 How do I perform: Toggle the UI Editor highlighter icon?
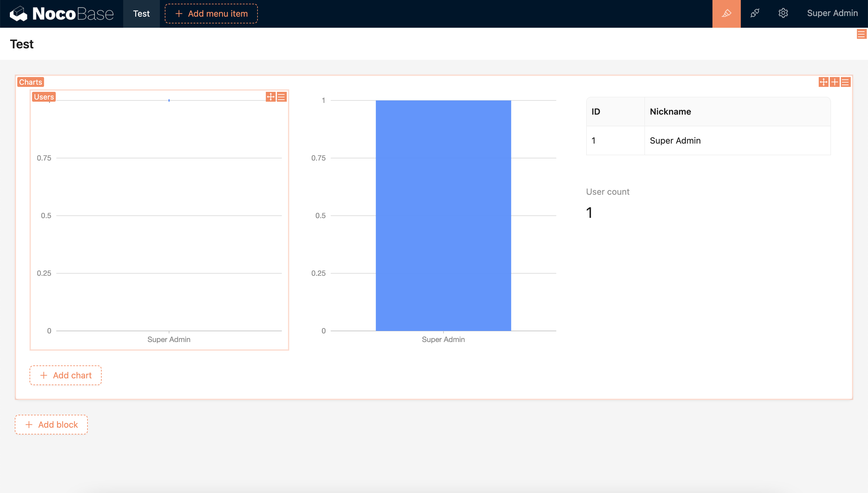tap(726, 14)
